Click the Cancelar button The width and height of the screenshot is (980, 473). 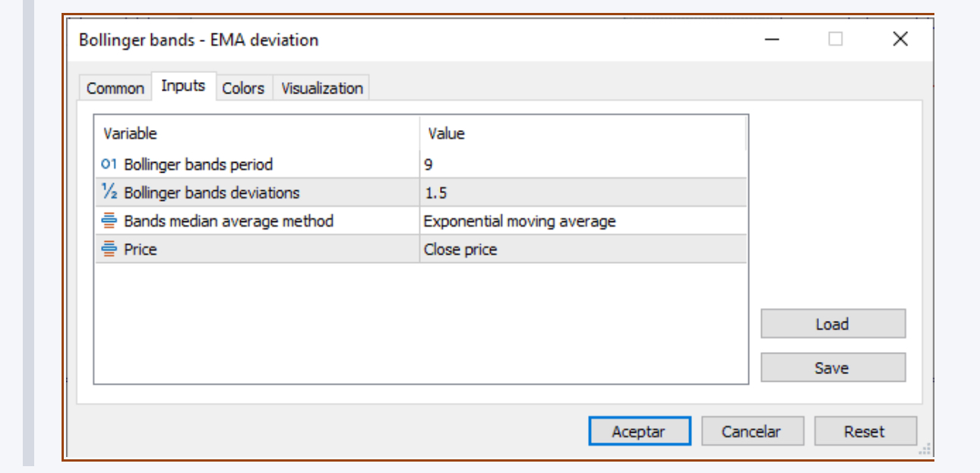tap(751, 431)
